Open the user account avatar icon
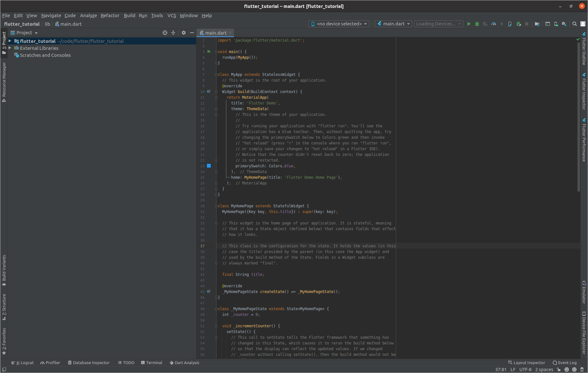The width and height of the screenshot is (588, 373). 583,24
